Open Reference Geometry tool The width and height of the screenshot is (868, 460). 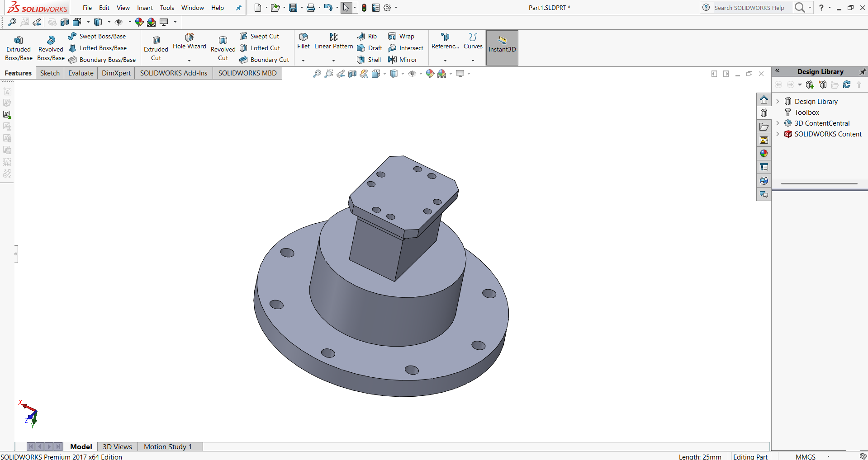point(445,41)
